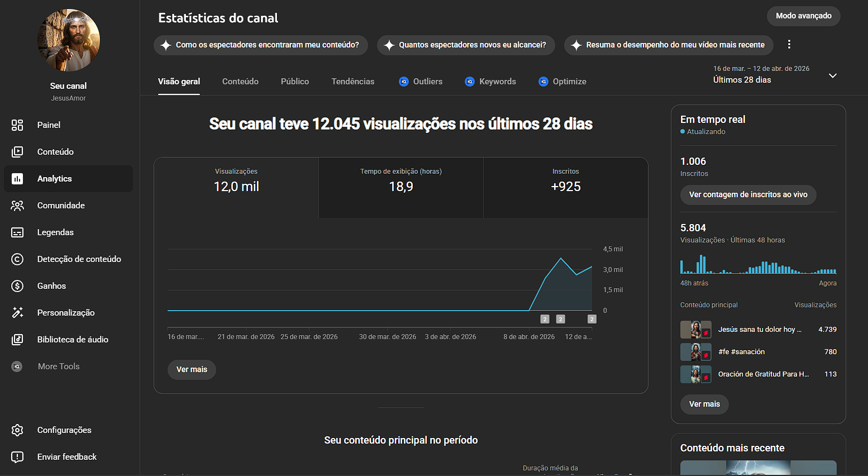Viewport: 868px width, 476px height.
Task: Open the Conteúdo analytics tab
Action: tap(240, 82)
